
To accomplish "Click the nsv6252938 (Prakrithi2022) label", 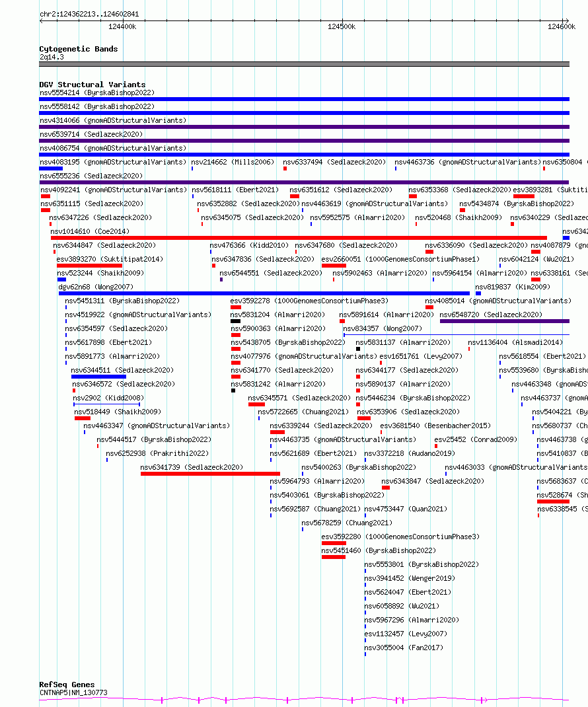I will coord(157,453).
